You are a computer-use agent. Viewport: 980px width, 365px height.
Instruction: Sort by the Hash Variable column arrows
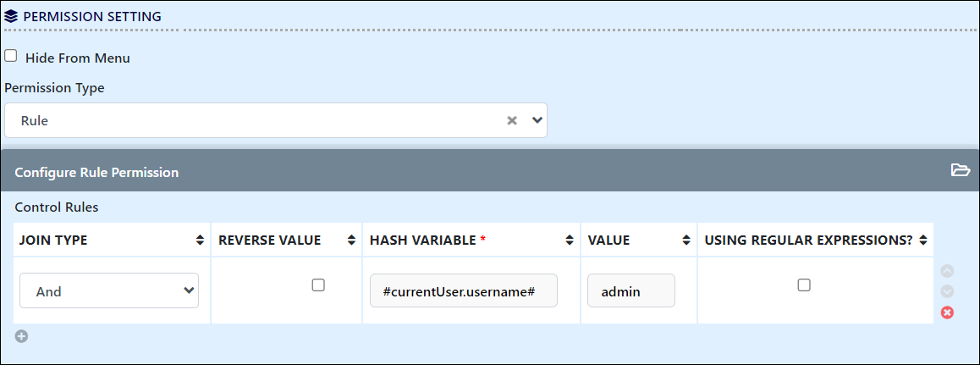pyautogui.click(x=570, y=240)
